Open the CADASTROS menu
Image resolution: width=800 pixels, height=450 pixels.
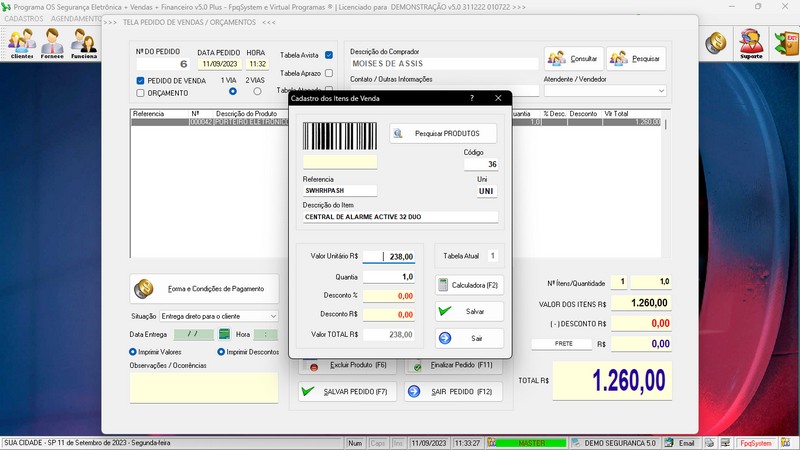click(x=23, y=19)
